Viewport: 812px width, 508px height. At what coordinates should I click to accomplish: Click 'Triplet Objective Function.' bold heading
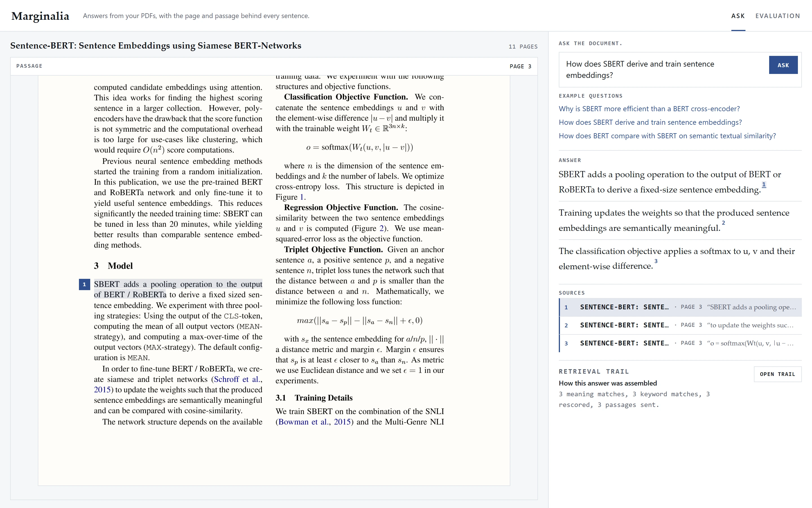pyautogui.click(x=334, y=250)
